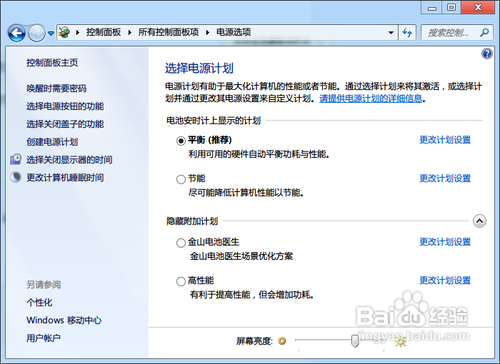Click the 屏幕亮度 label

pyautogui.click(x=254, y=341)
